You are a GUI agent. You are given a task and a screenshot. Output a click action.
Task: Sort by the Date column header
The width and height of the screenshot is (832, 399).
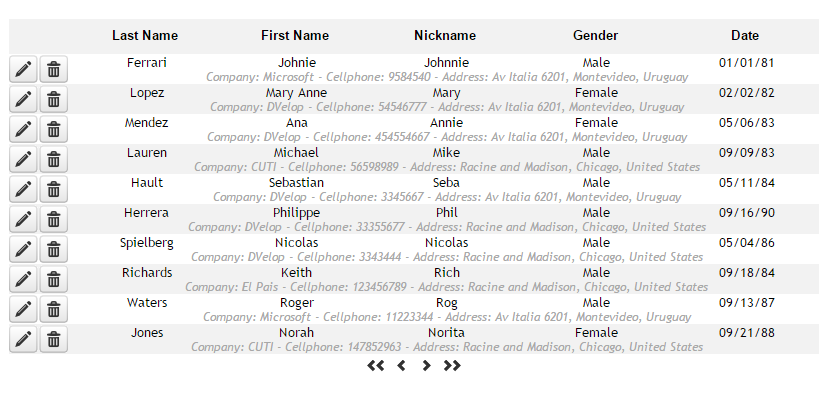745,36
